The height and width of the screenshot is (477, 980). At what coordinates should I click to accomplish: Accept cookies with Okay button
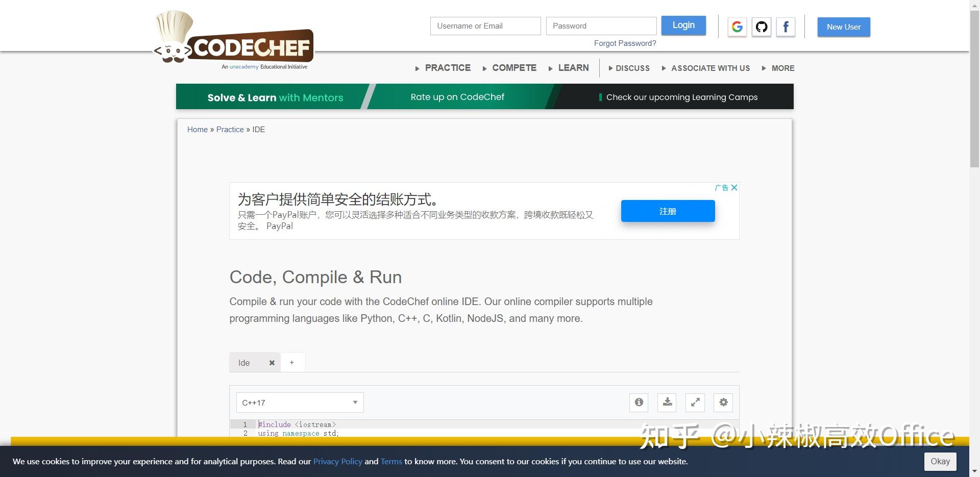click(940, 461)
